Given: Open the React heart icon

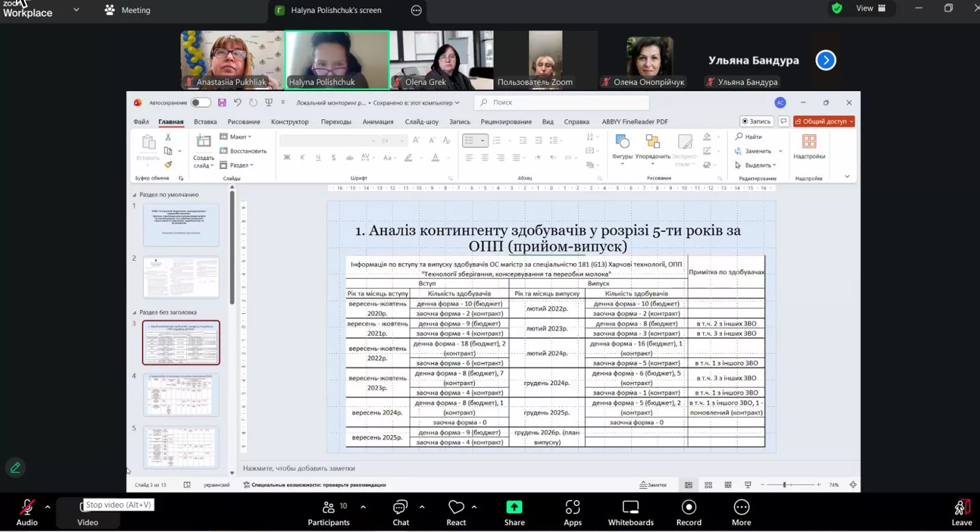Looking at the screenshot, I should tap(455, 508).
